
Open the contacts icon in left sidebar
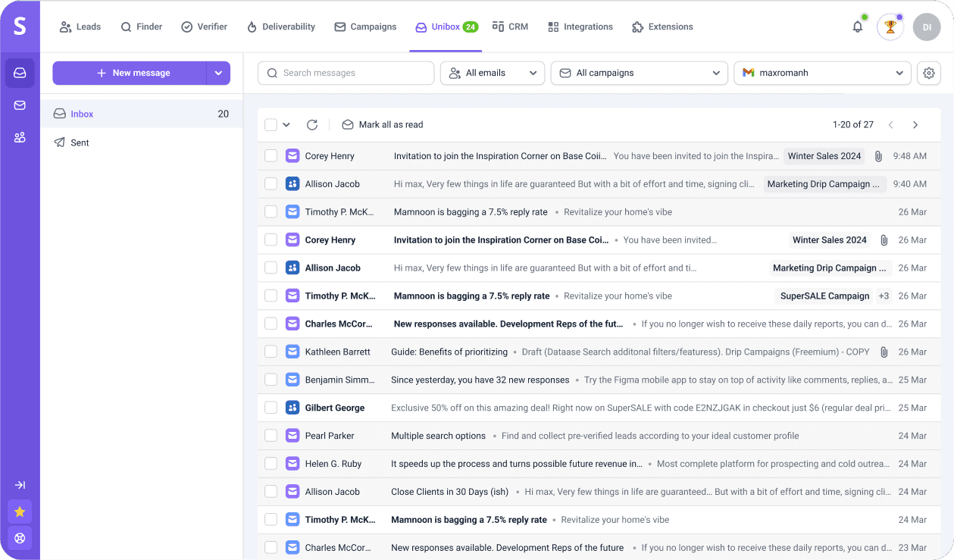tap(20, 137)
